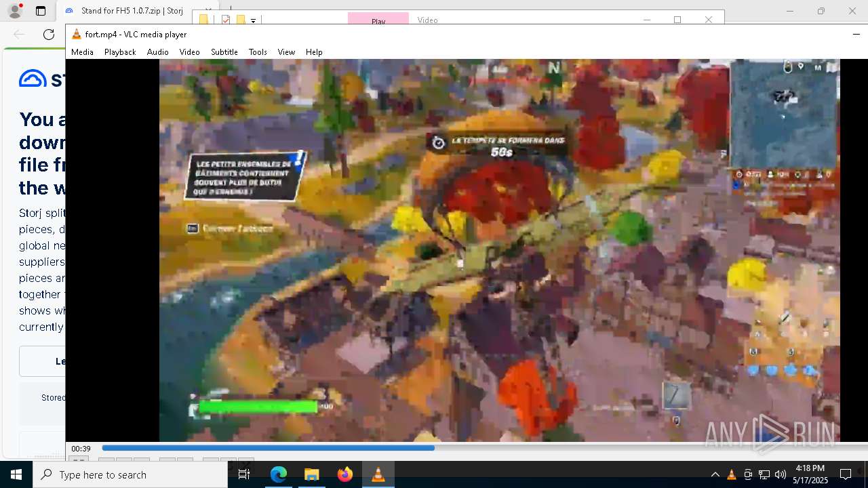Open the clock showing 4:18 PM
The width and height of the screenshot is (868, 488).
(x=810, y=474)
